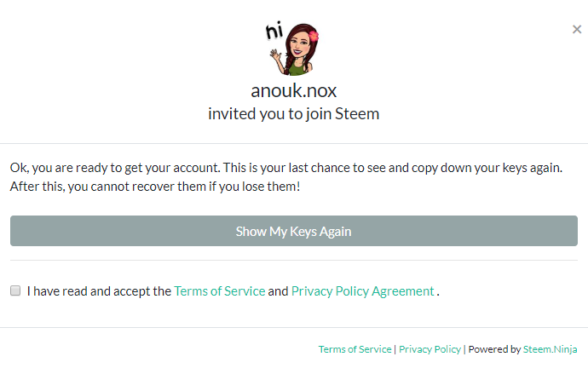Tick the accept terms checkbox
The image size is (588, 368).
tap(15, 291)
